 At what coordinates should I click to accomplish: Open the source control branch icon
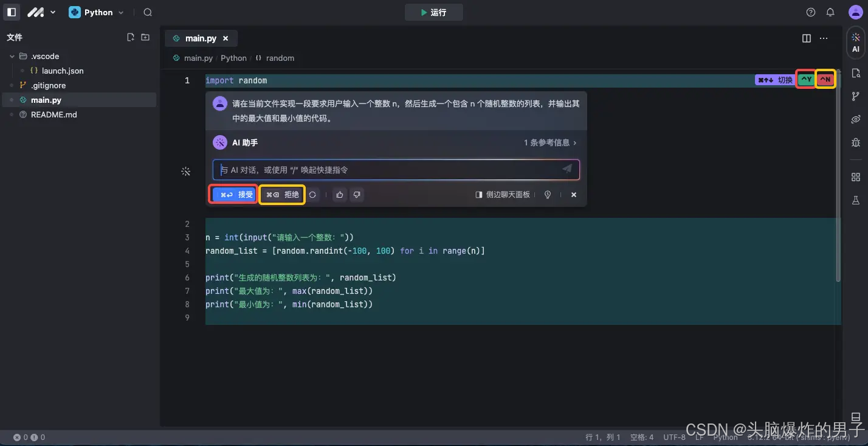coord(855,96)
